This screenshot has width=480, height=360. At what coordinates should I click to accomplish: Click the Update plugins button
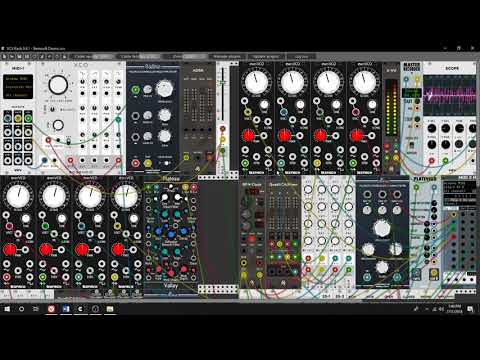266,57
